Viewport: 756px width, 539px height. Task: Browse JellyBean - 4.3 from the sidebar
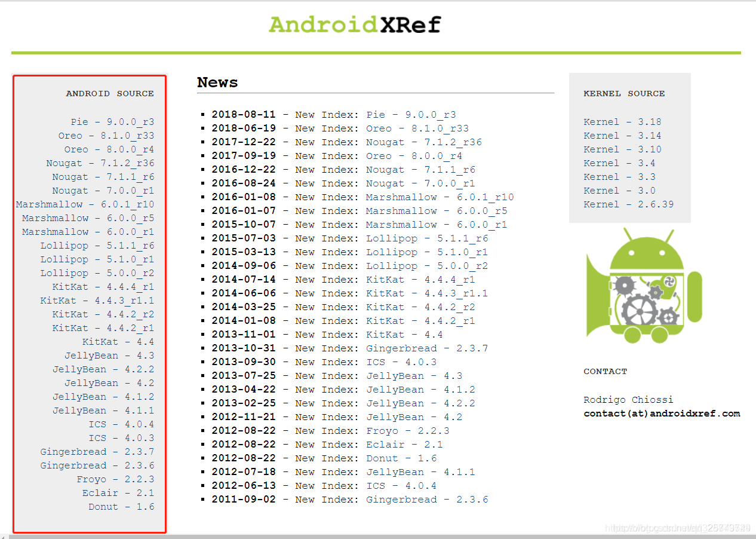tap(109, 356)
